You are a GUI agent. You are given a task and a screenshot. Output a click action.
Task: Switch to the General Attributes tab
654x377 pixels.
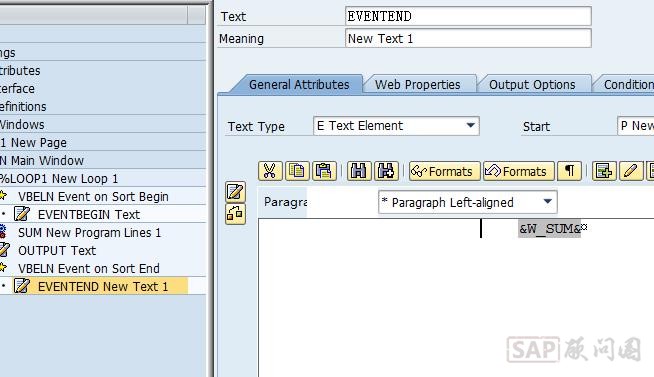(299, 85)
